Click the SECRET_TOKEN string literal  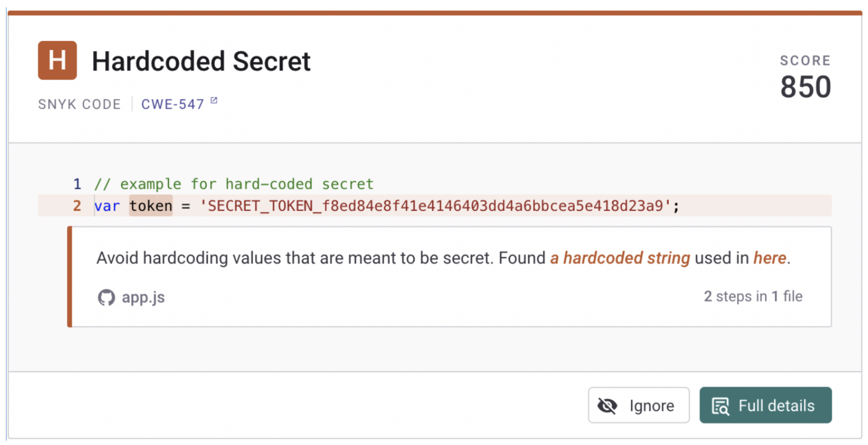coord(435,206)
